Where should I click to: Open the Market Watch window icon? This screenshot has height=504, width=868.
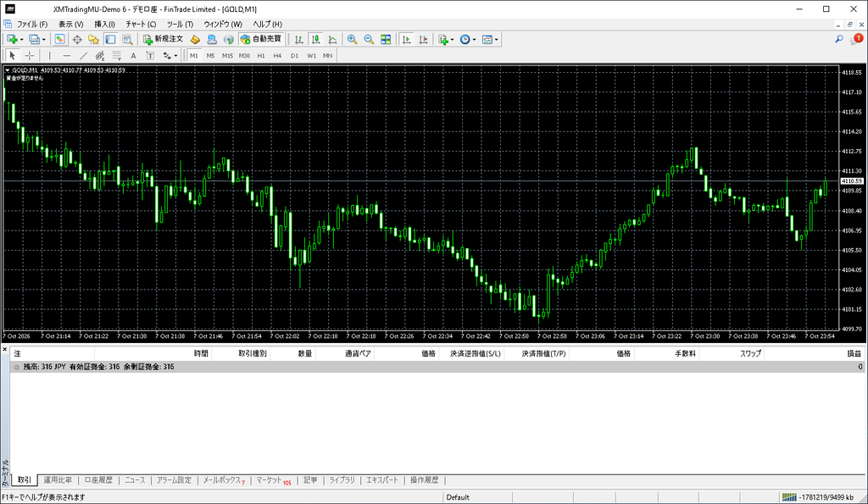pyautogui.click(x=60, y=39)
